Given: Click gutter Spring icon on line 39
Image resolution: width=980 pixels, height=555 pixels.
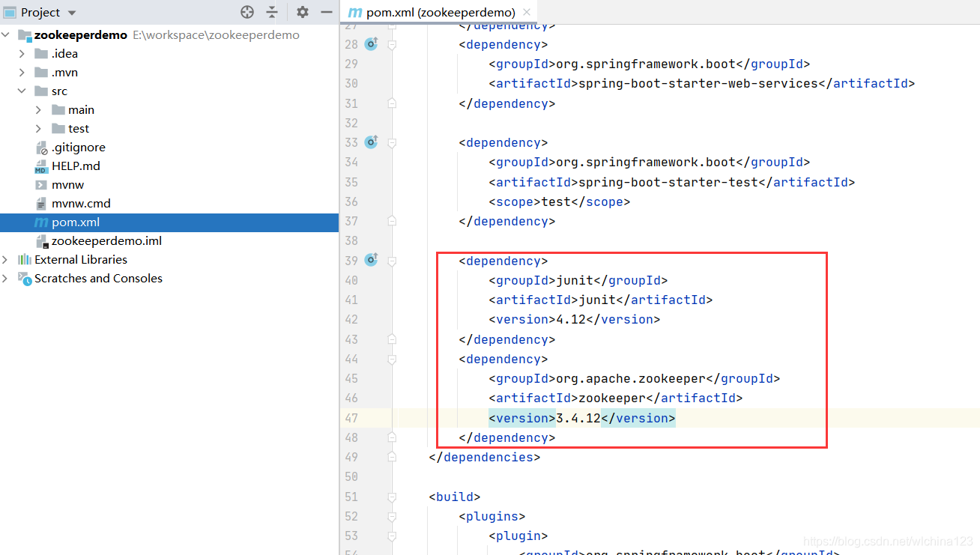Looking at the screenshot, I should click(x=371, y=260).
